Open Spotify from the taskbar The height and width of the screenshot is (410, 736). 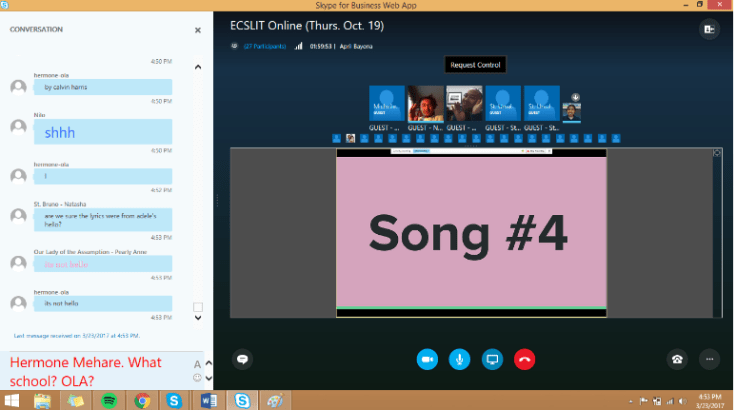pyautogui.click(x=108, y=400)
